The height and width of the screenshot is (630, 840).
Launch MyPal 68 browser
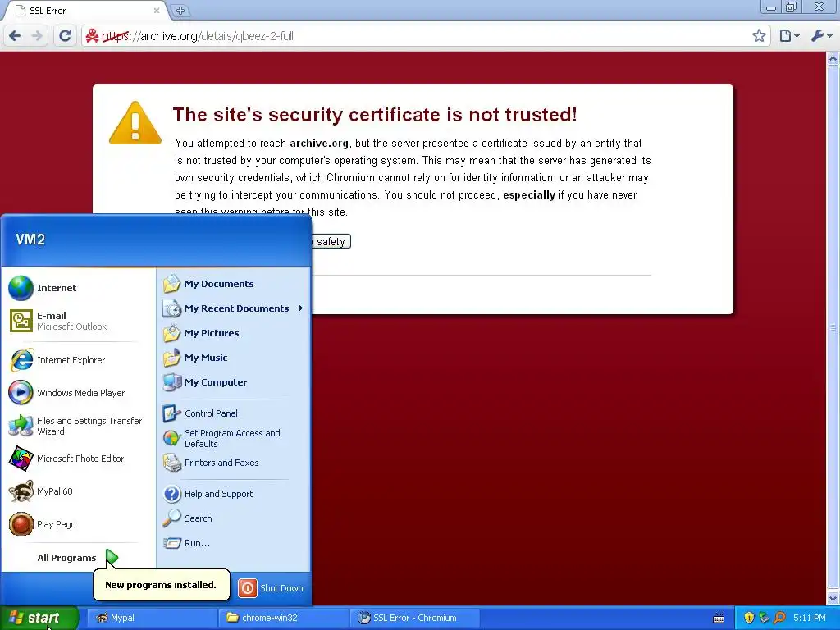point(78,491)
